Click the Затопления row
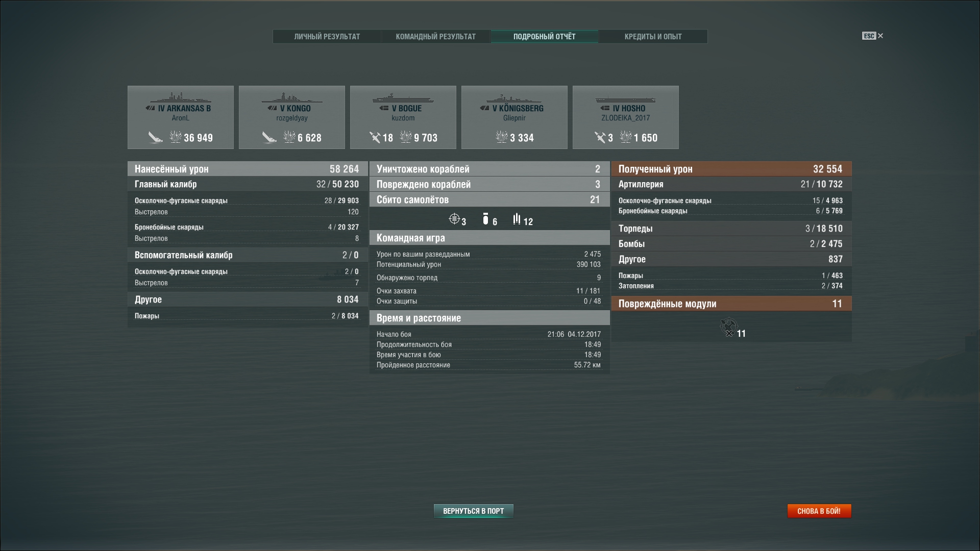The width and height of the screenshot is (980, 551). coord(731,286)
